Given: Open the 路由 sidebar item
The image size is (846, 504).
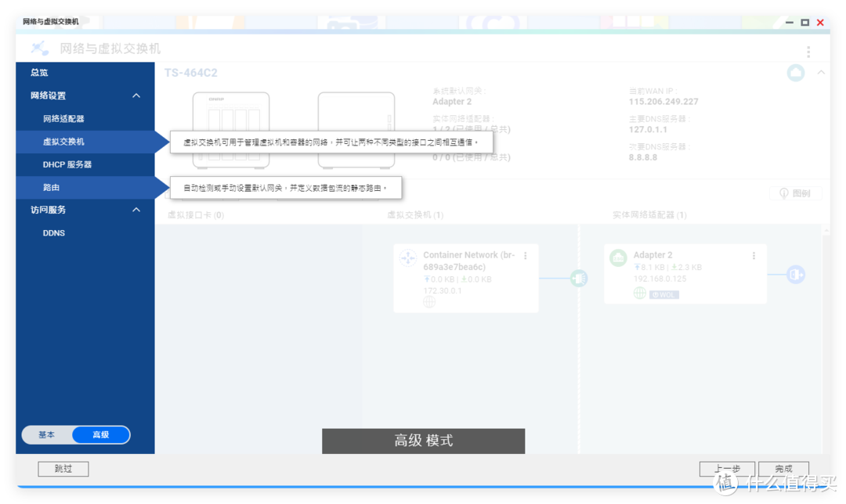Looking at the screenshot, I should click(x=85, y=187).
